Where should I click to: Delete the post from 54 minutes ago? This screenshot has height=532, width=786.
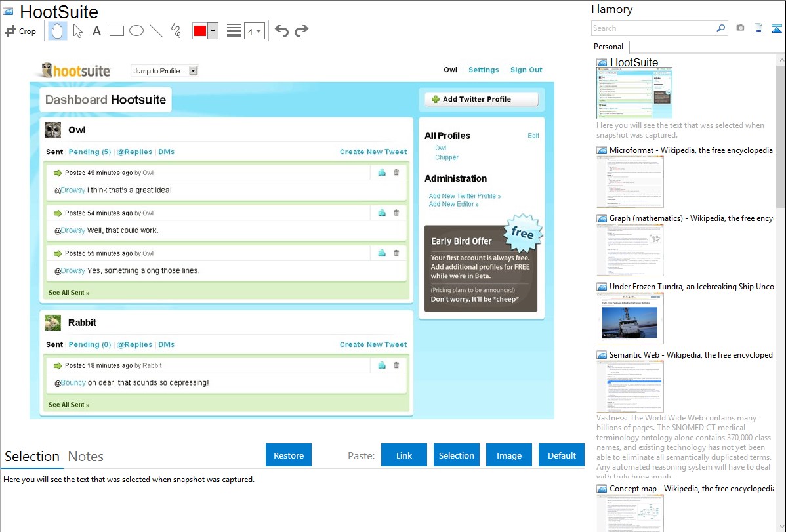(396, 213)
